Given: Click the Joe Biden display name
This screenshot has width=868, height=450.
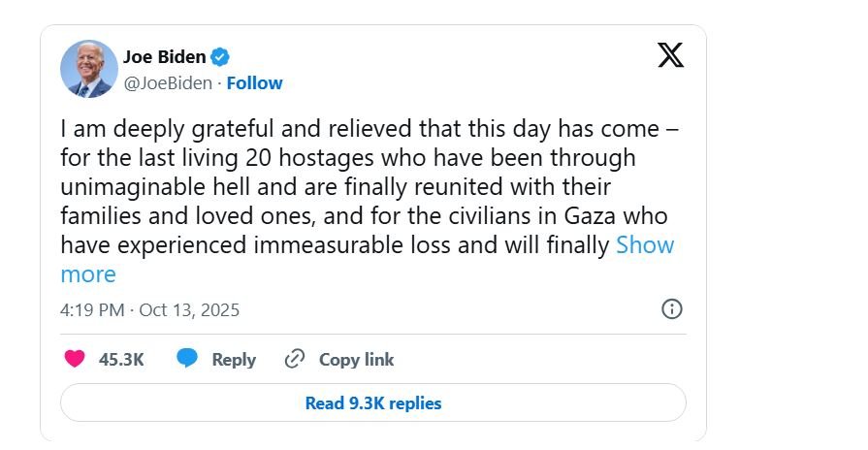Looking at the screenshot, I should click(165, 56).
